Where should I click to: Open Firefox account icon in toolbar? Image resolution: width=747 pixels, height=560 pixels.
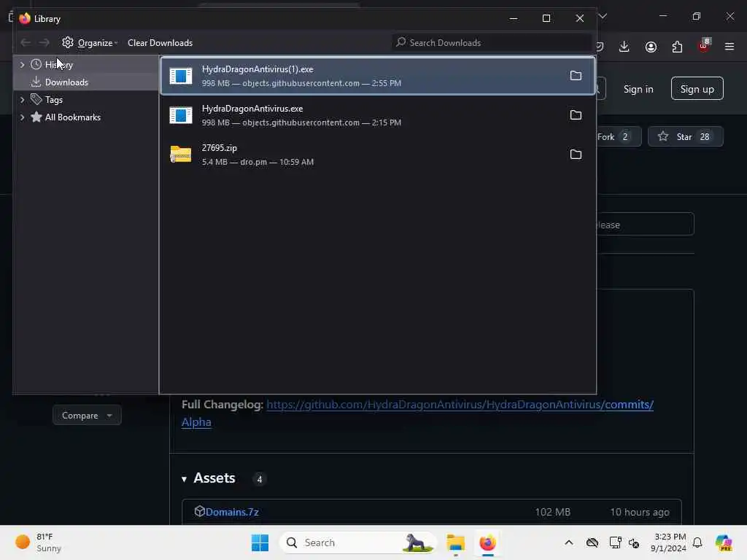651,47
